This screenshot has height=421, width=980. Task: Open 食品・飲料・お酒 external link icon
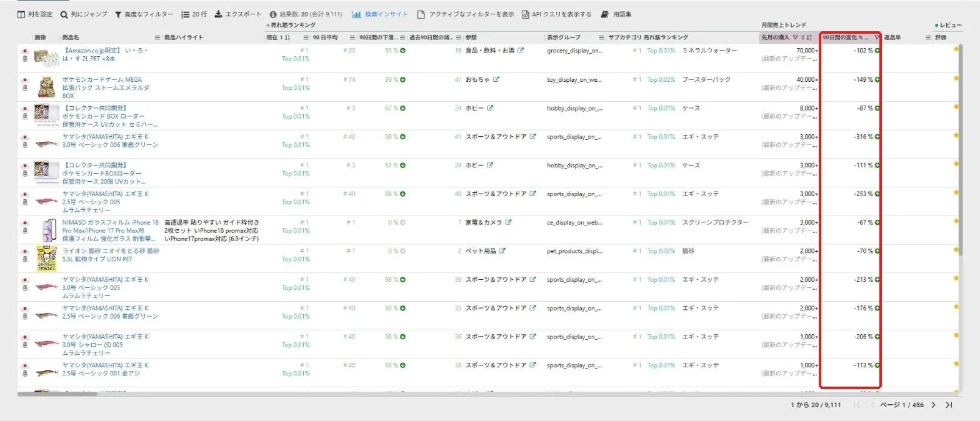tap(521, 51)
